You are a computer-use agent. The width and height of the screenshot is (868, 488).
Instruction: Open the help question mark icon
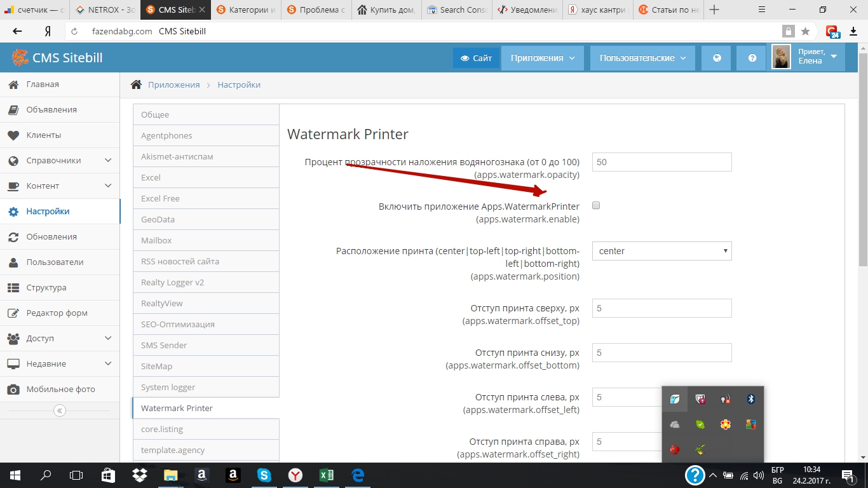point(752,58)
